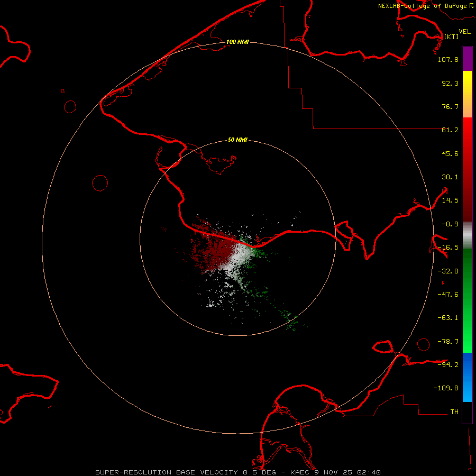
Task: Click the -109.8 scale value
Action: (446, 388)
